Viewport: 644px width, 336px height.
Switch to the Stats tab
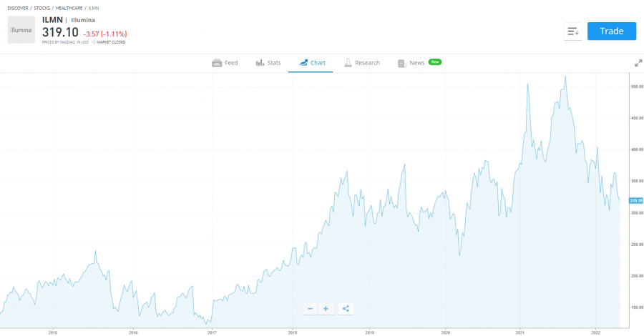[268, 63]
